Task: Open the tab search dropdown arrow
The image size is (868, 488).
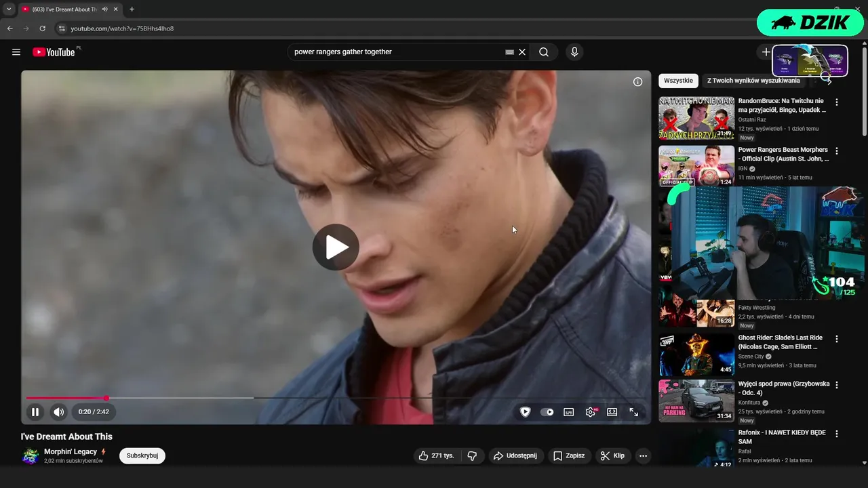Action: point(8,9)
